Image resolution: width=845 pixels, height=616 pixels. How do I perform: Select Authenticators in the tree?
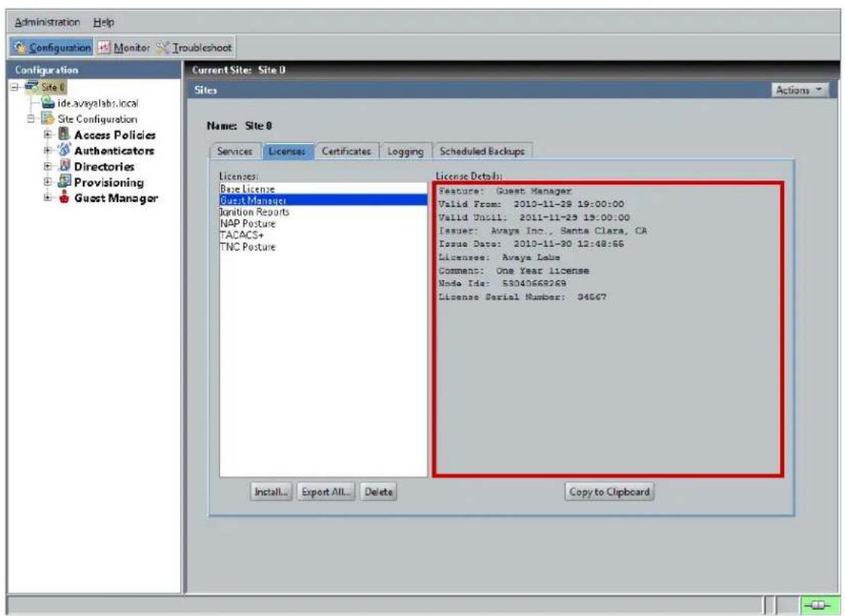(114, 151)
